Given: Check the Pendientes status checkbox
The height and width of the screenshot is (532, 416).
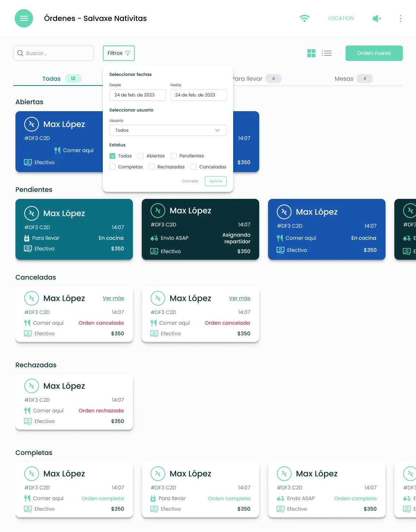Looking at the screenshot, I should pos(174,156).
